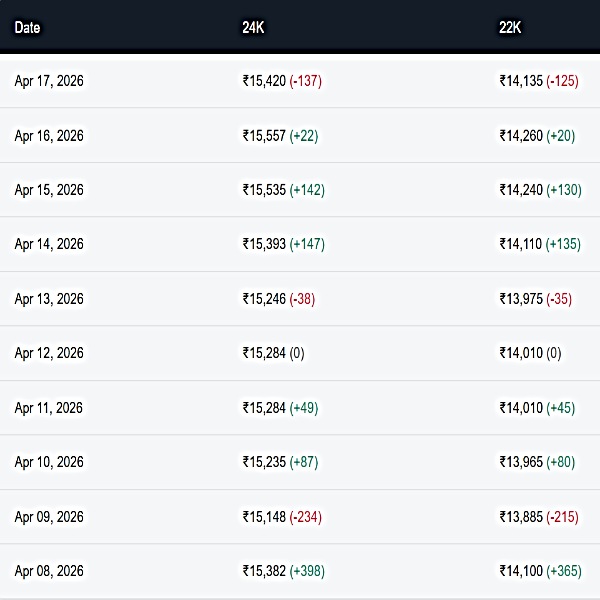The image size is (600, 600).
Task: Select the Apr 17, 2026 date cell
Action: point(49,81)
